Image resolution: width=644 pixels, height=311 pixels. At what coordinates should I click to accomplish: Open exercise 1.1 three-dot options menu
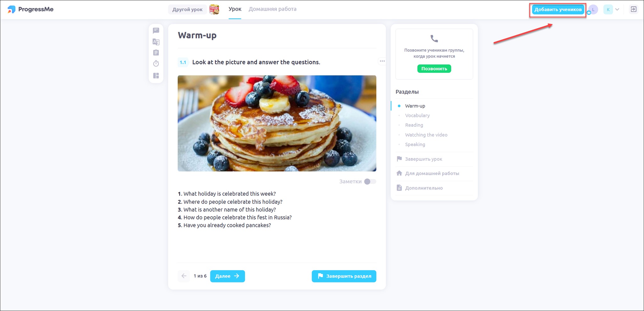pyautogui.click(x=382, y=61)
